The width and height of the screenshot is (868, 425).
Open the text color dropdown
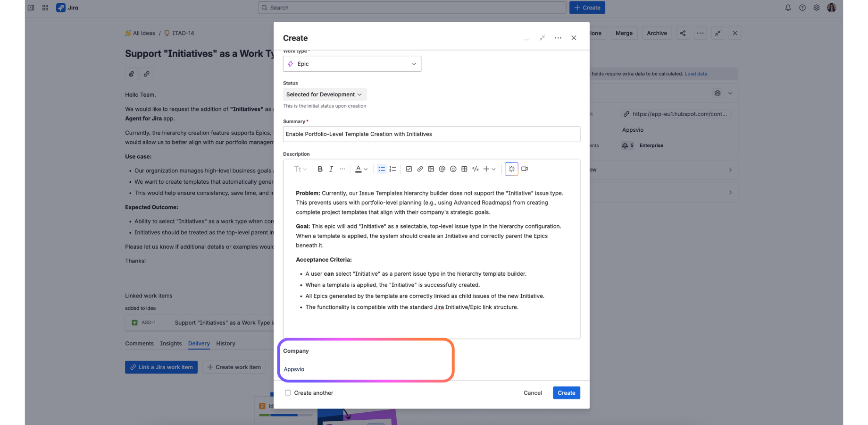(x=361, y=169)
